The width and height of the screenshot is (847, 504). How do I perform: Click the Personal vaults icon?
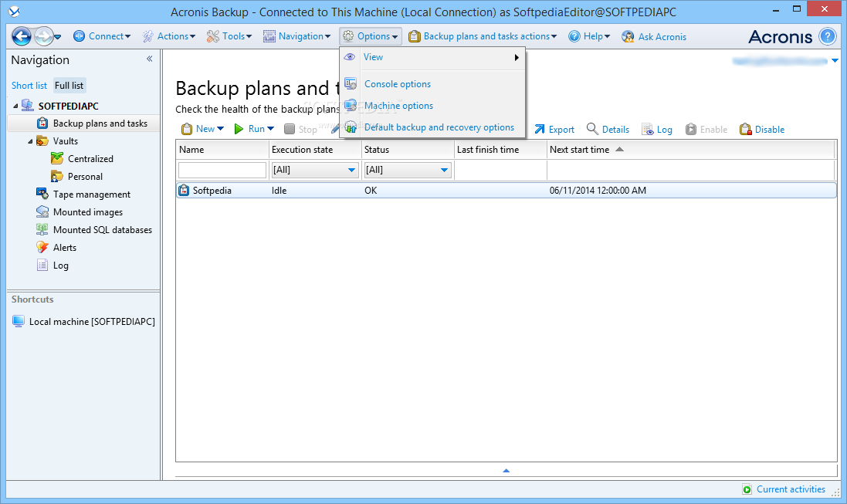tap(56, 176)
